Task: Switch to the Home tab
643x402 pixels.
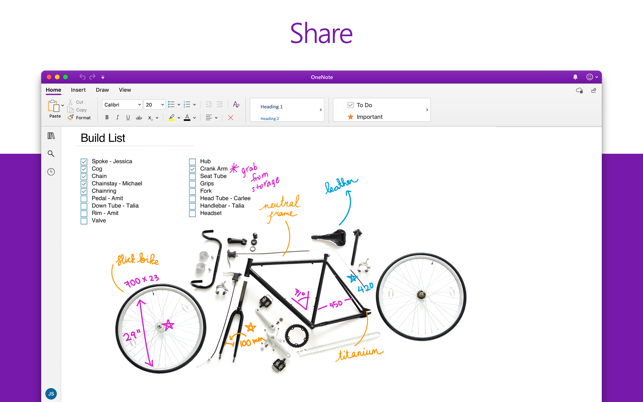Action: click(53, 90)
